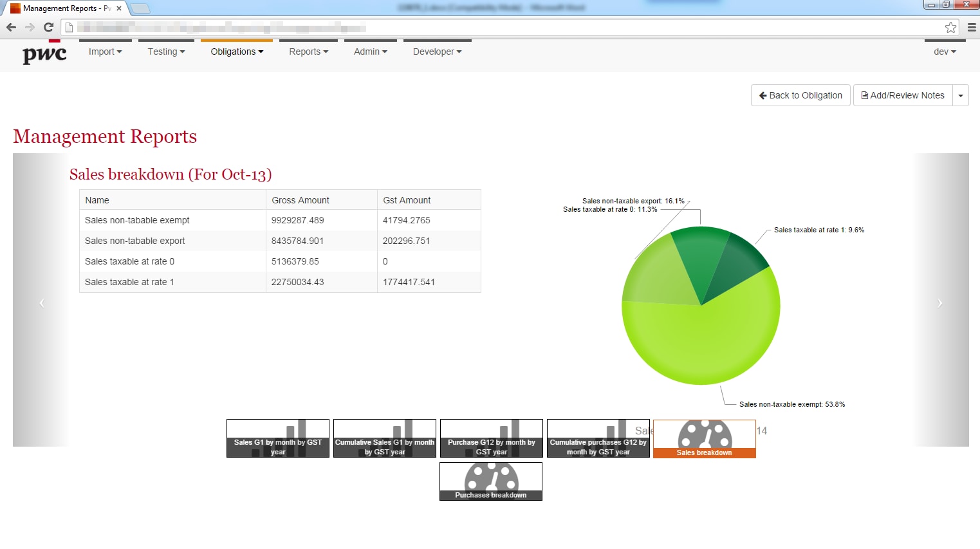Click the browser address bar

click(502, 28)
